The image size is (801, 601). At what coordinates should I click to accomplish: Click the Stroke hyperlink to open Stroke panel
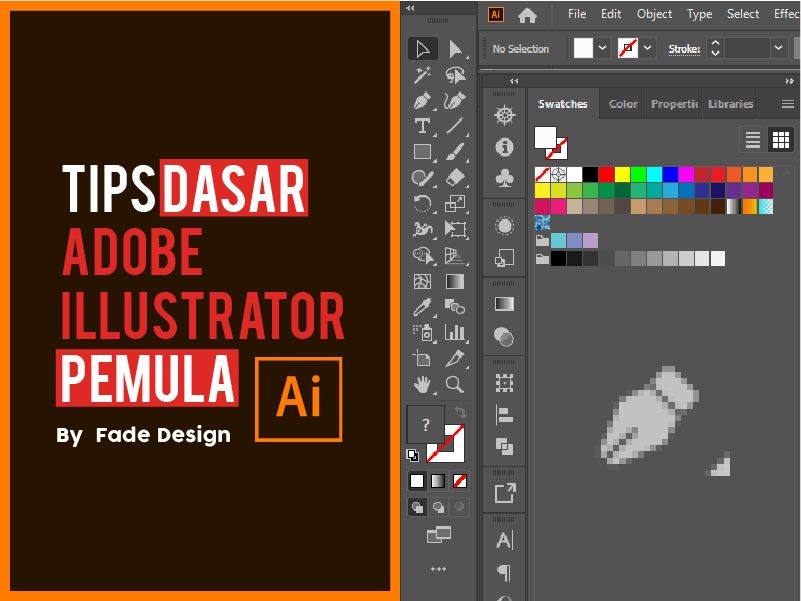pyautogui.click(x=684, y=48)
